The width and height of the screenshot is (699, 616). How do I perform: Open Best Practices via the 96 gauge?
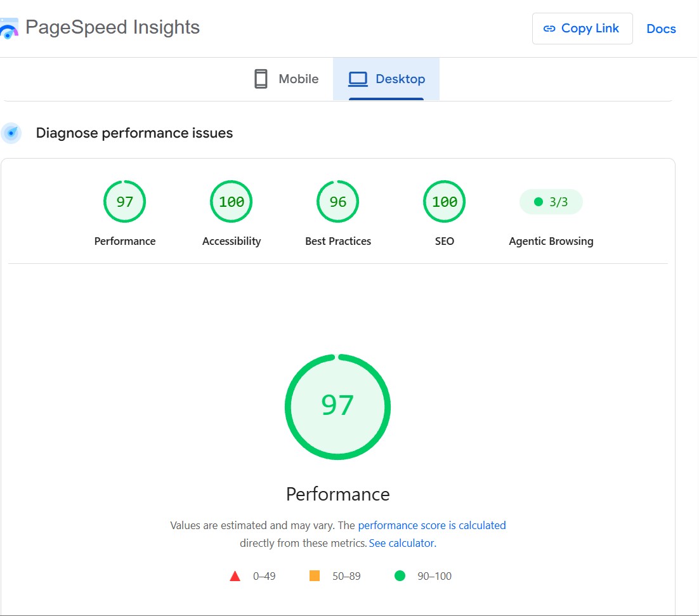[338, 202]
